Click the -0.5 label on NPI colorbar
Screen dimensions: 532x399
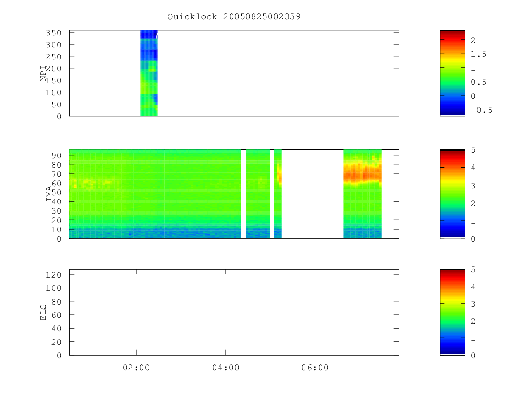click(481, 110)
